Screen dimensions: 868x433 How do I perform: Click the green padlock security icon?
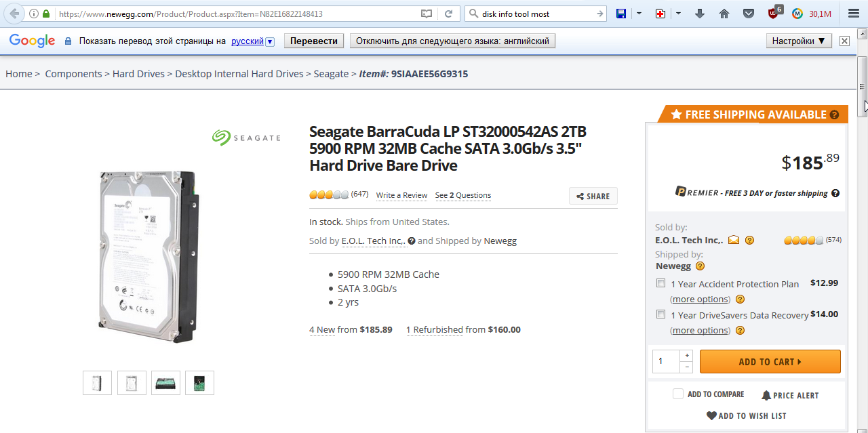46,14
